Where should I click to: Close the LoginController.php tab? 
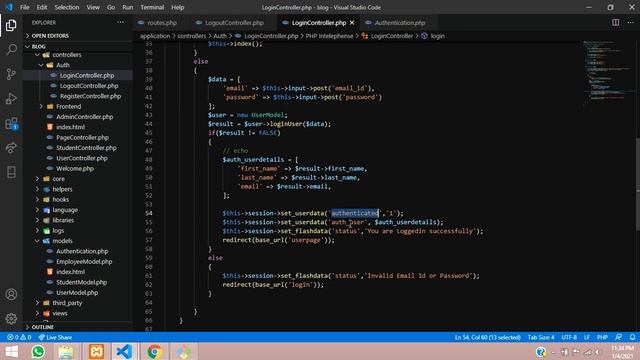coord(352,23)
